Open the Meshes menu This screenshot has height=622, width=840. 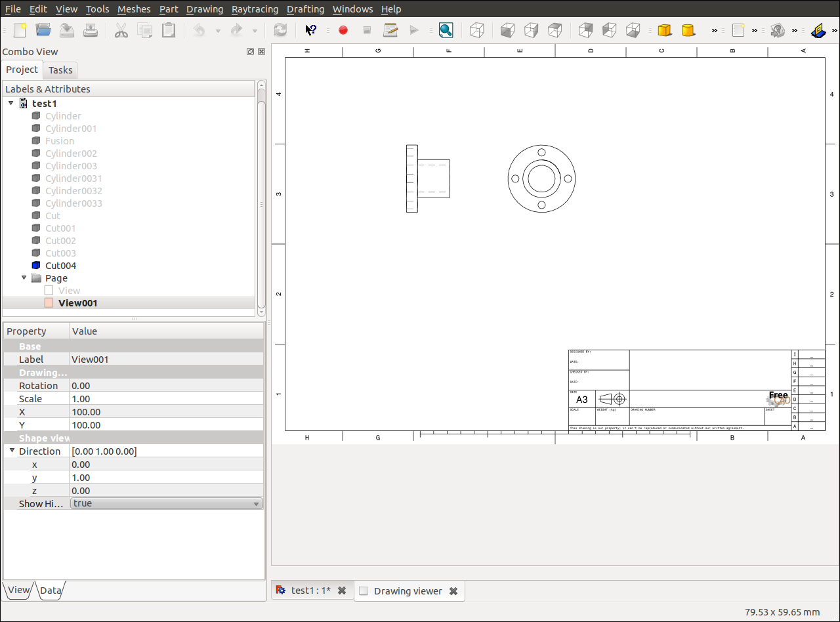coord(134,9)
